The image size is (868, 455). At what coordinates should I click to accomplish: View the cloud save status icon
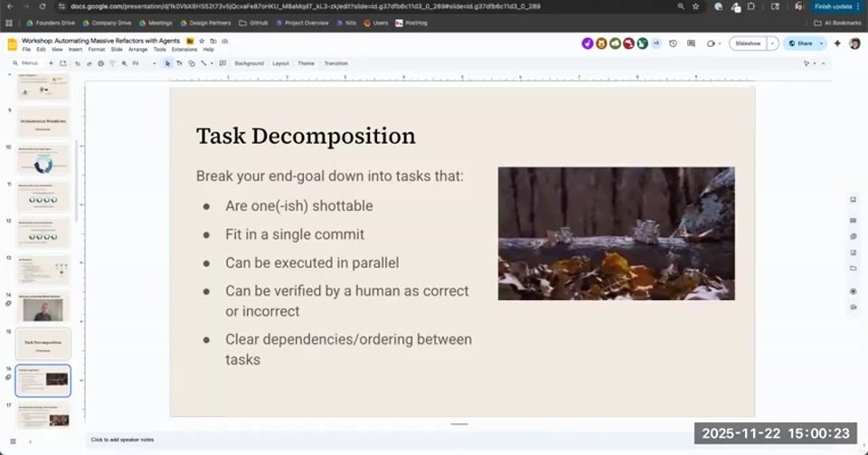tap(225, 41)
